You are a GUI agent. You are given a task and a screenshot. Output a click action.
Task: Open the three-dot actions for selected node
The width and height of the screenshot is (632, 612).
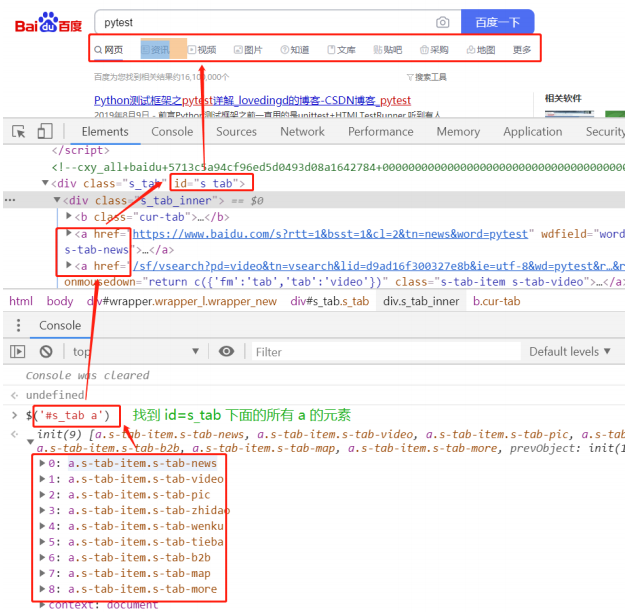tap(10, 200)
